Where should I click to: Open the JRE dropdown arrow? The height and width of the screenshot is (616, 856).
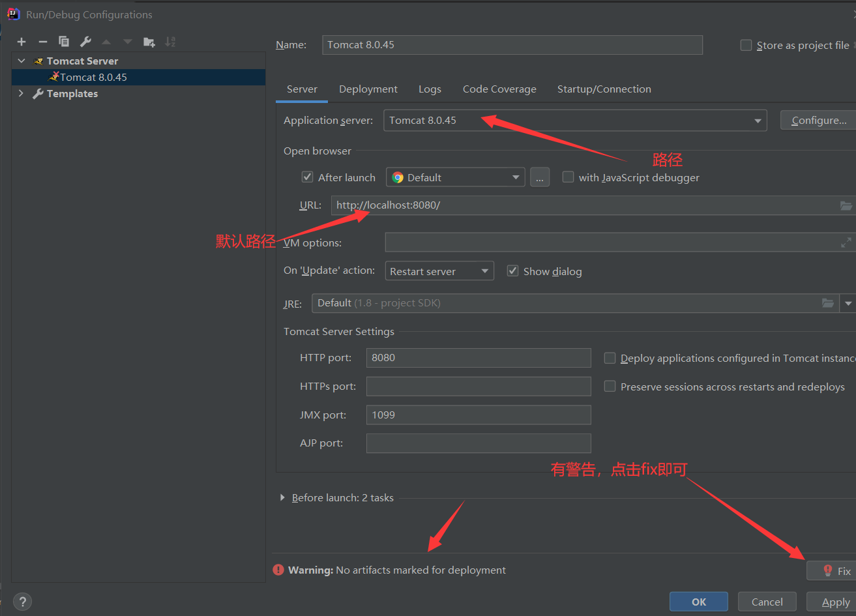click(x=848, y=303)
